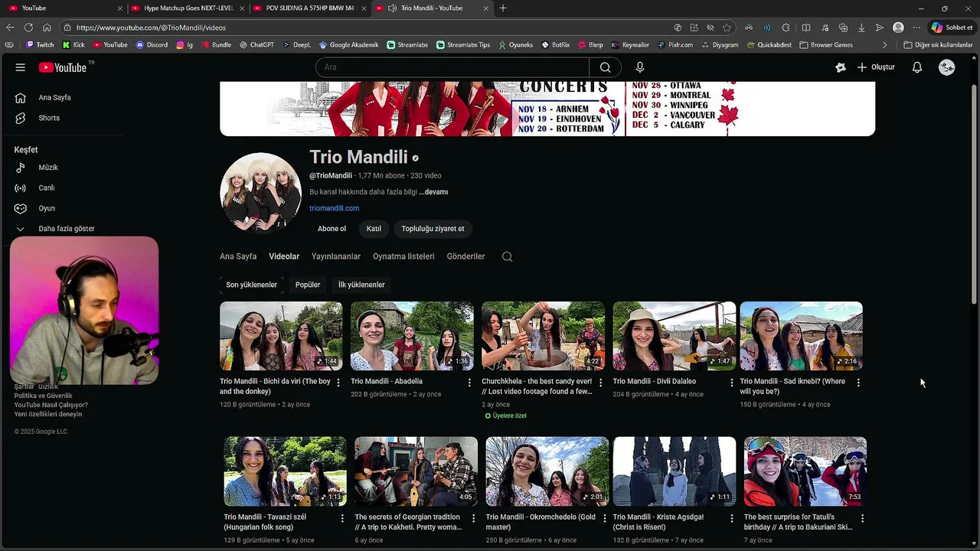Screen dimensions: 980x551
Task: Open Sohbet et Copilot button
Action: click(x=952, y=28)
